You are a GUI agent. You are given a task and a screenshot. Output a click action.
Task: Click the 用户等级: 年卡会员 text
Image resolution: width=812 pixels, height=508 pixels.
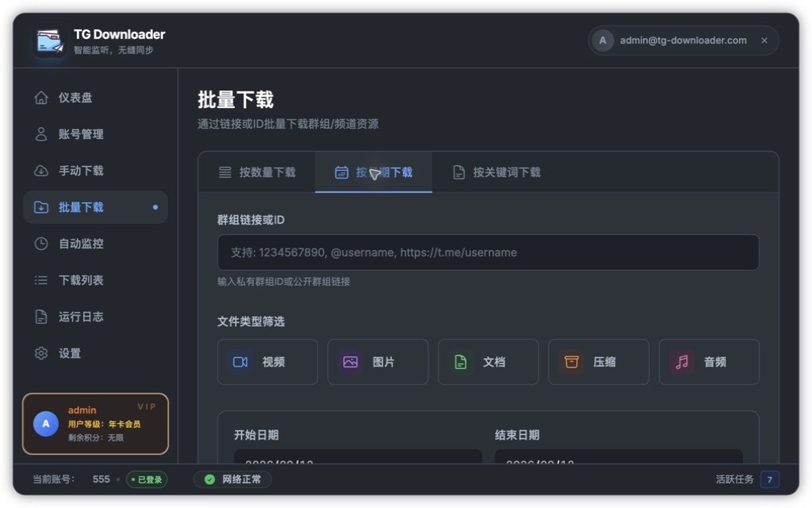(104, 424)
